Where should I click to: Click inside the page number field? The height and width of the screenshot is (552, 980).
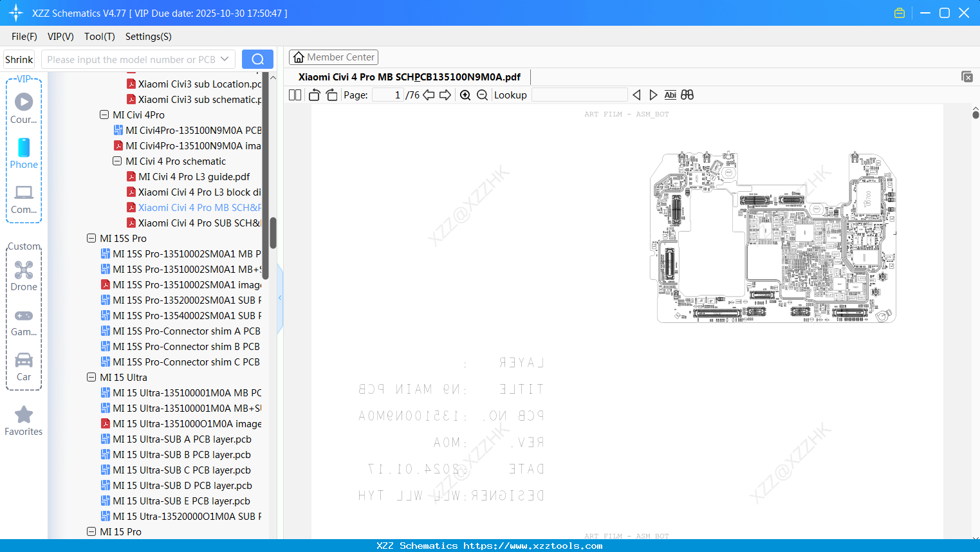[386, 95]
